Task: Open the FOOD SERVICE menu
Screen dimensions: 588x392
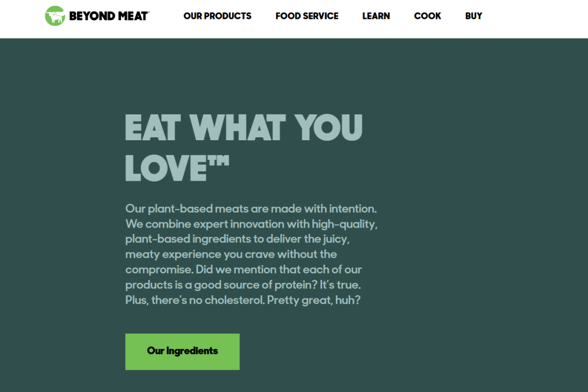Action: (307, 16)
